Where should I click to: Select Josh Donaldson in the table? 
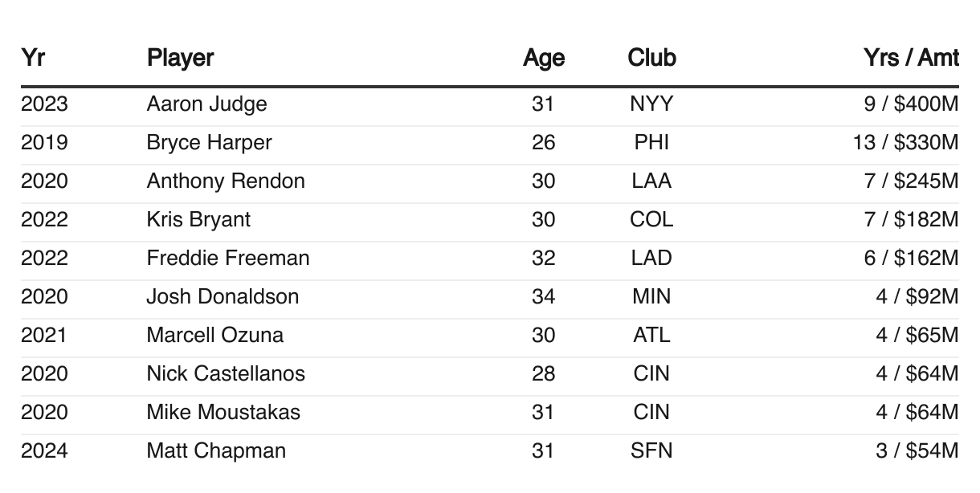click(x=223, y=297)
